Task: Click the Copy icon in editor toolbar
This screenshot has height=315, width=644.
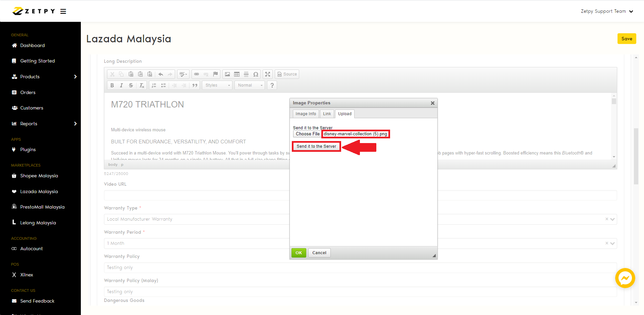Action: coord(121,74)
